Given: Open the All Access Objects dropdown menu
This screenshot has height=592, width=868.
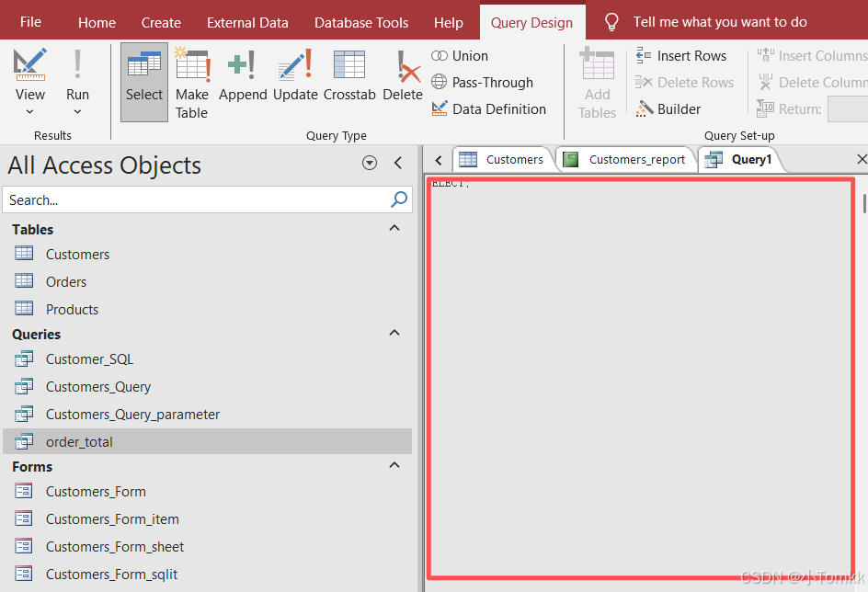Looking at the screenshot, I should coord(370,163).
